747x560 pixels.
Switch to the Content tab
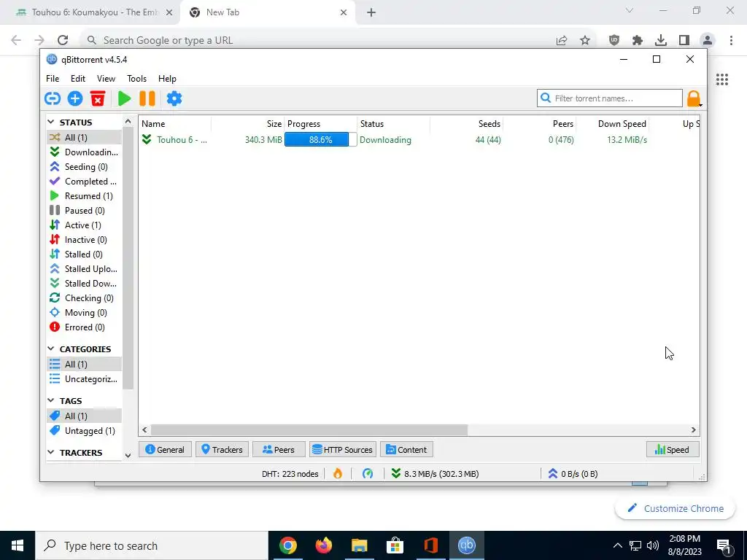tap(406, 449)
